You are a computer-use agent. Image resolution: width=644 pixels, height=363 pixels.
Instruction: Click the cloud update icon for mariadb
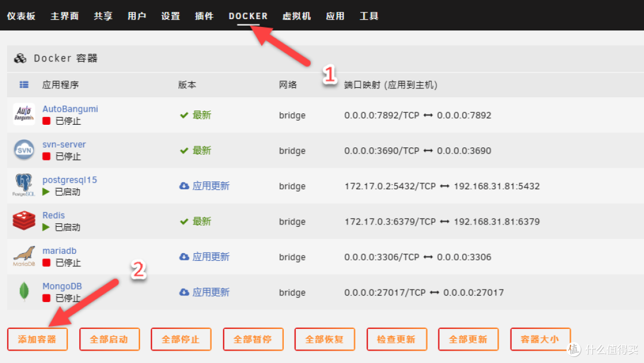[x=184, y=256]
